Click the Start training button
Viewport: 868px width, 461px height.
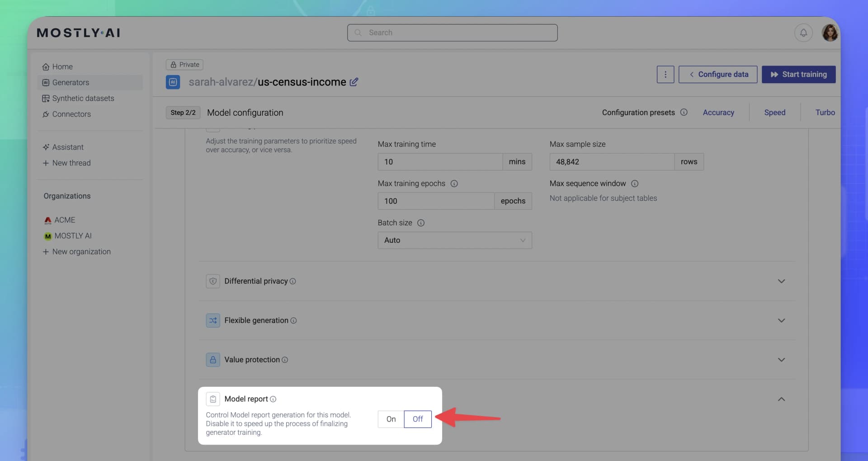pyautogui.click(x=798, y=74)
